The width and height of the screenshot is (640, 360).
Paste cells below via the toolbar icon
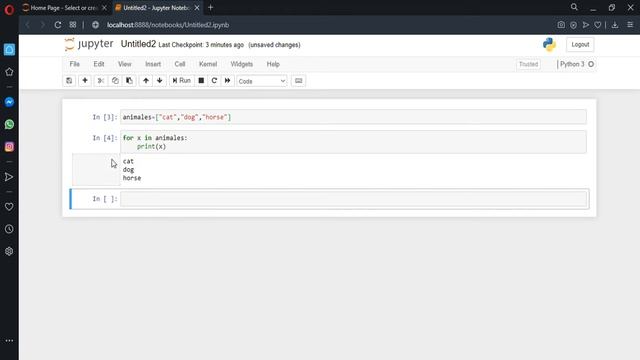129,81
